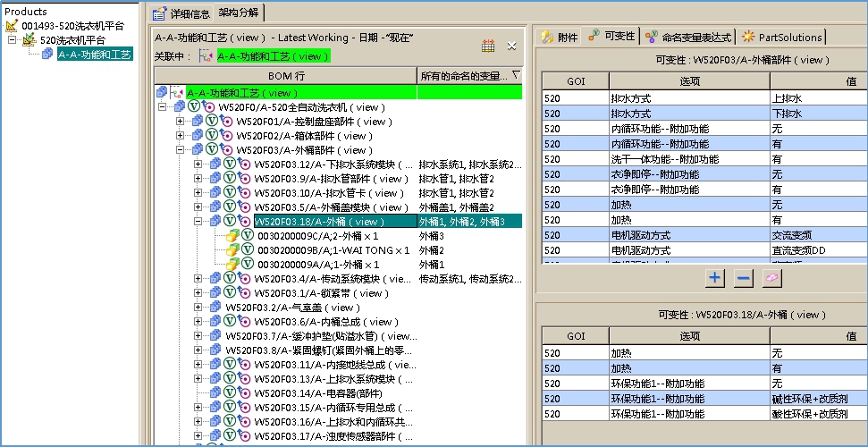Click the minus remove-row icon under variability table

coord(743,278)
